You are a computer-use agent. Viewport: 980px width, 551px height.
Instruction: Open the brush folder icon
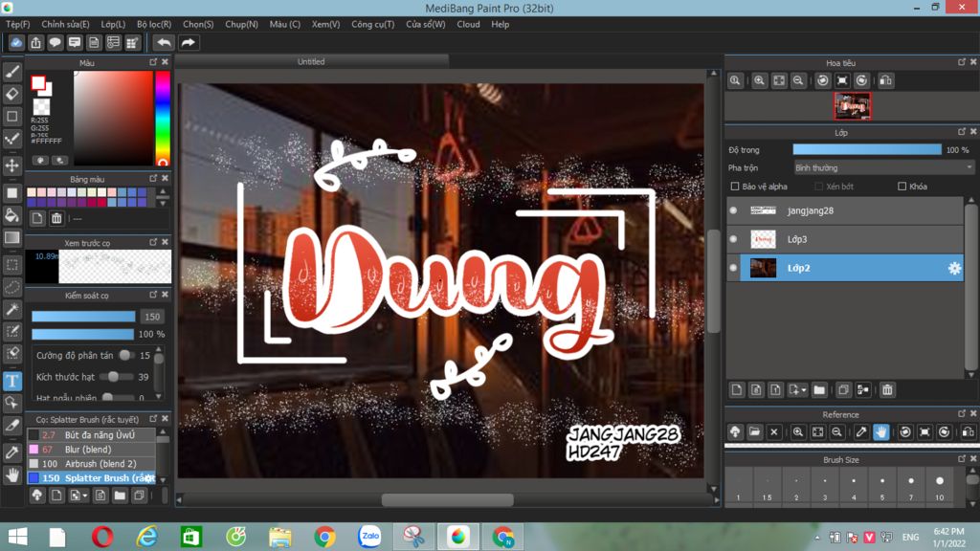click(x=120, y=496)
